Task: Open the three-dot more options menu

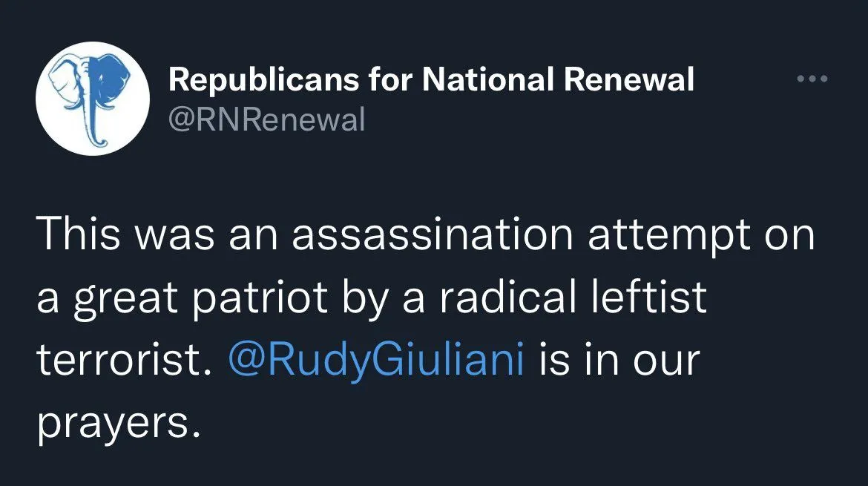Action: tap(812, 79)
